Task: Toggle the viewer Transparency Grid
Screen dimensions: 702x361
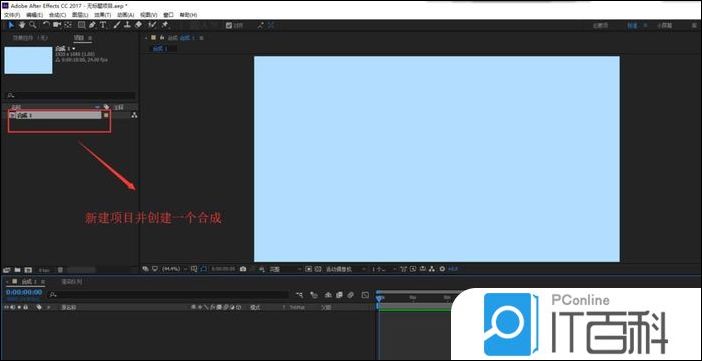Action: pos(318,269)
